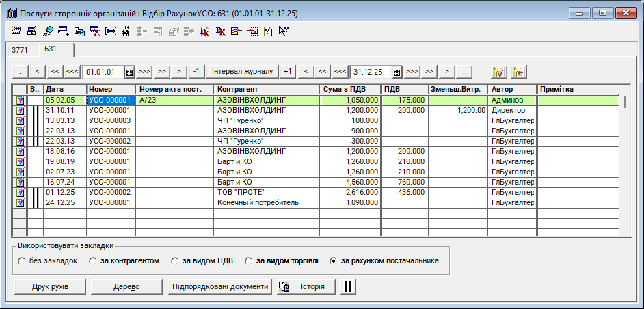Click the delete record icon with red X
The height and width of the screenshot is (309, 644).
tap(94, 31)
